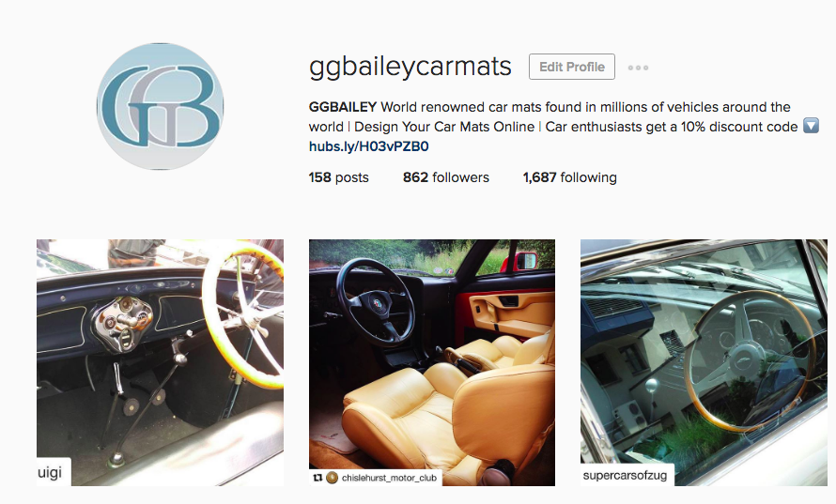Click the down-arrow emoji in bio
836x504 pixels.
click(x=811, y=127)
